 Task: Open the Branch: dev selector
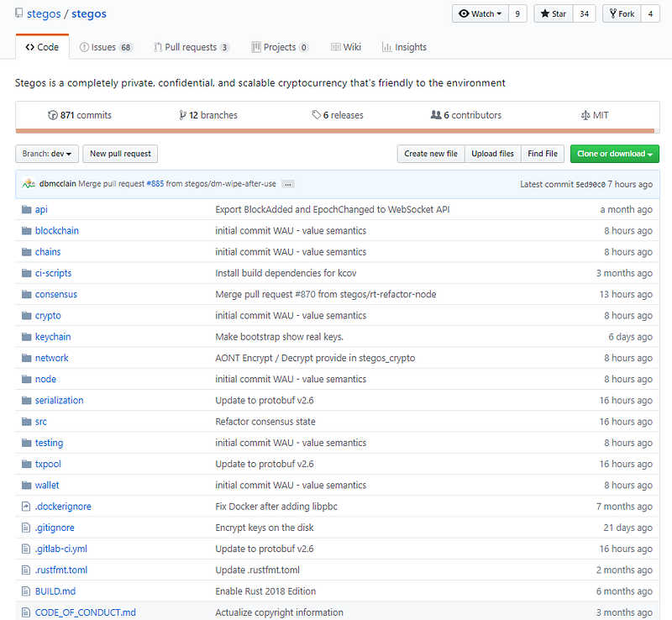(x=47, y=154)
